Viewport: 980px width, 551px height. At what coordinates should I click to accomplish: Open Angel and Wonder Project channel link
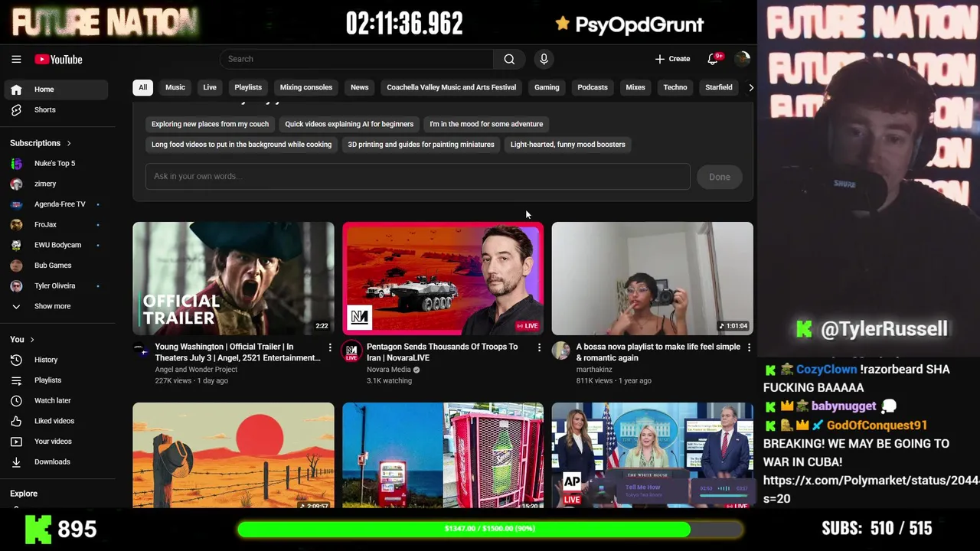[196, 370]
